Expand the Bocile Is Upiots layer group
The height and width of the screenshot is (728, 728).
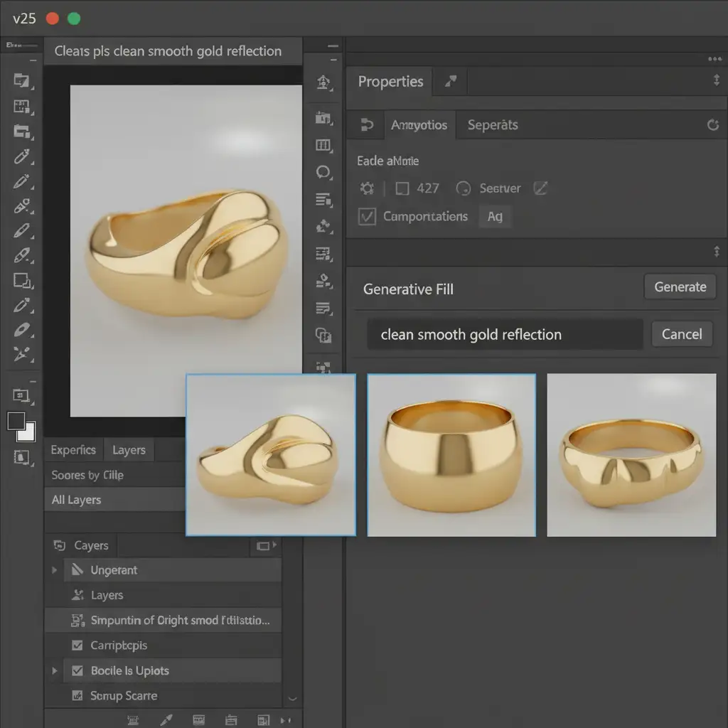55,670
